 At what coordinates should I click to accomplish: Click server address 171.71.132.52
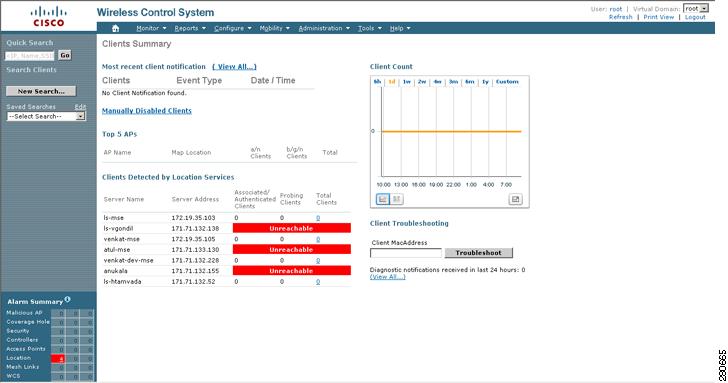[x=194, y=282]
